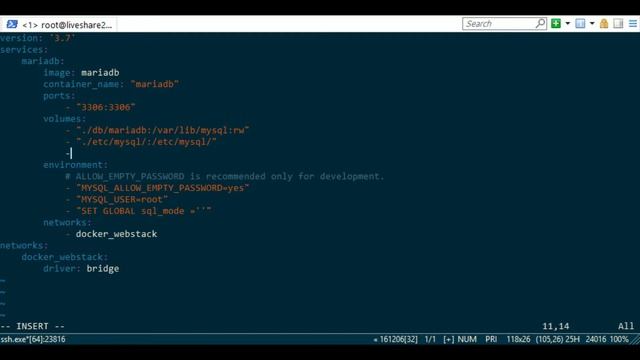Click the "3306:3306" port mapping
Screen dimensions: 640x360
pyautogui.click(x=105, y=107)
